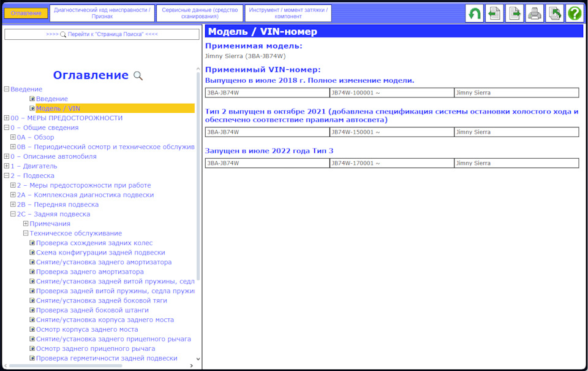This screenshot has height=371, width=588.
Task: Collapse 2 – Подвеска section
Action: tap(6, 176)
